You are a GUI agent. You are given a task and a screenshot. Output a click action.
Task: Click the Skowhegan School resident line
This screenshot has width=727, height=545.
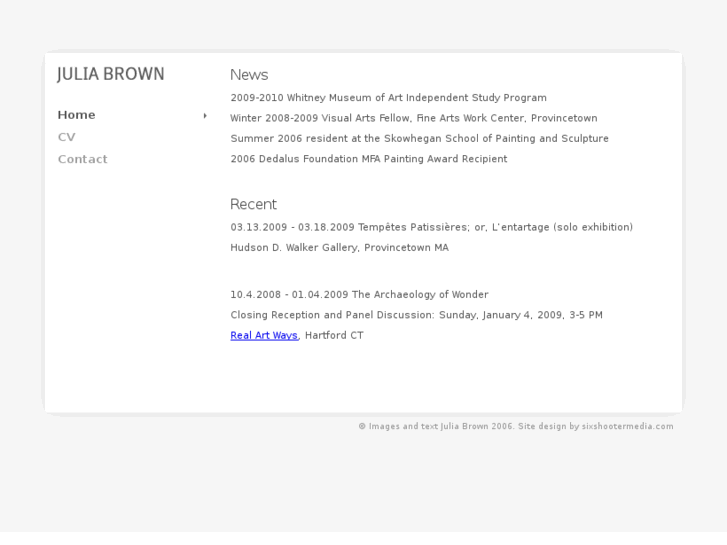click(419, 138)
